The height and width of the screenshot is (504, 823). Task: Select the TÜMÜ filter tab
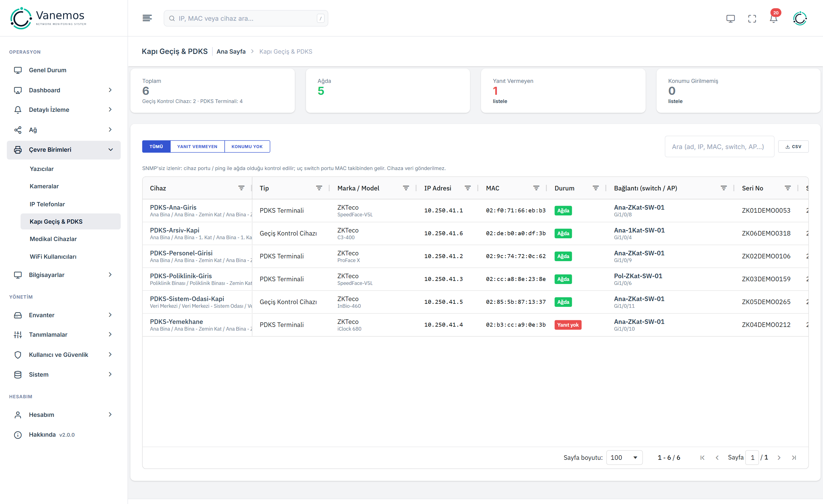pyautogui.click(x=156, y=146)
